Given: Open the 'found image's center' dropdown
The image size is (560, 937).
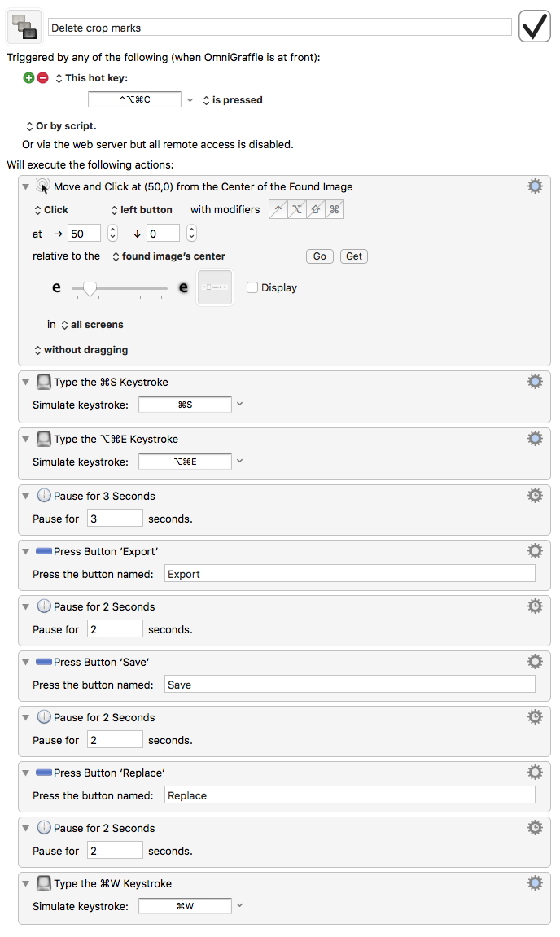Looking at the screenshot, I should [168, 256].
